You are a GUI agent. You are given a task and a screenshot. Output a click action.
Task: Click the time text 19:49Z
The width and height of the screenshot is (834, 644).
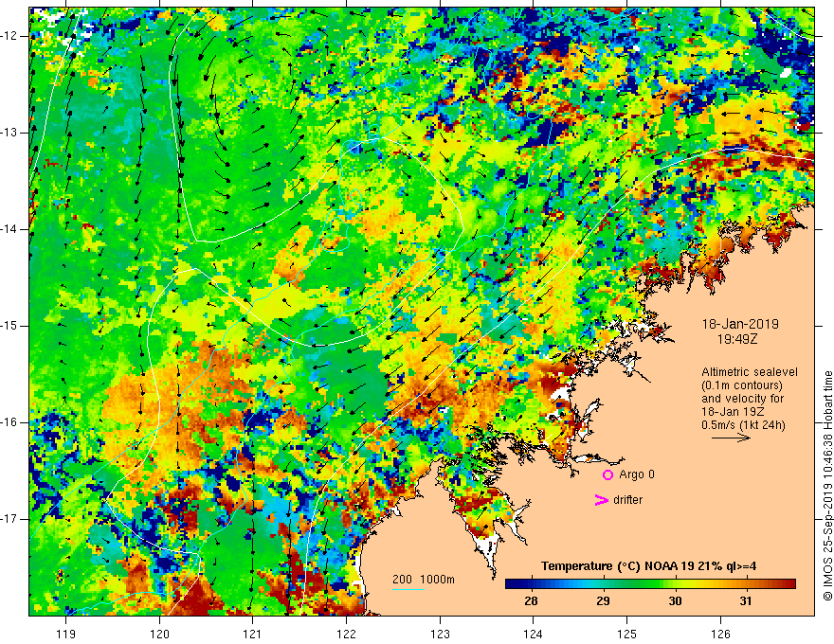tap(736, 338)
